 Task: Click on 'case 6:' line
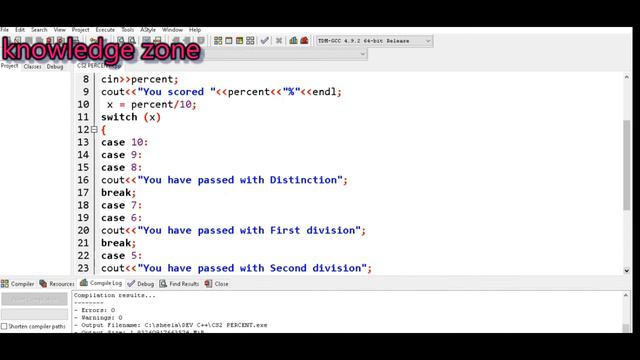point(122,218)
